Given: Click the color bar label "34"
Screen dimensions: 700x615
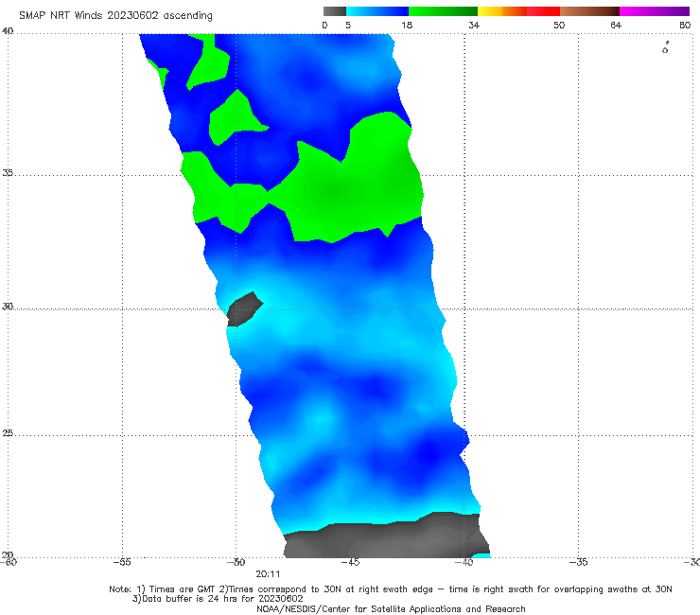Looking at the screenshot, I should 474,25.
